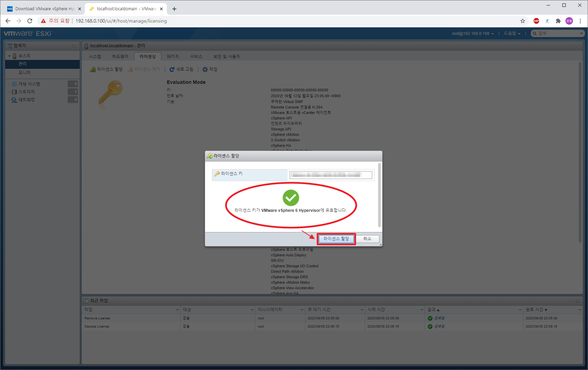588x370 pixels.
Task: Open the Chrome three-dot menu
Action: click(x=580, y=21)
